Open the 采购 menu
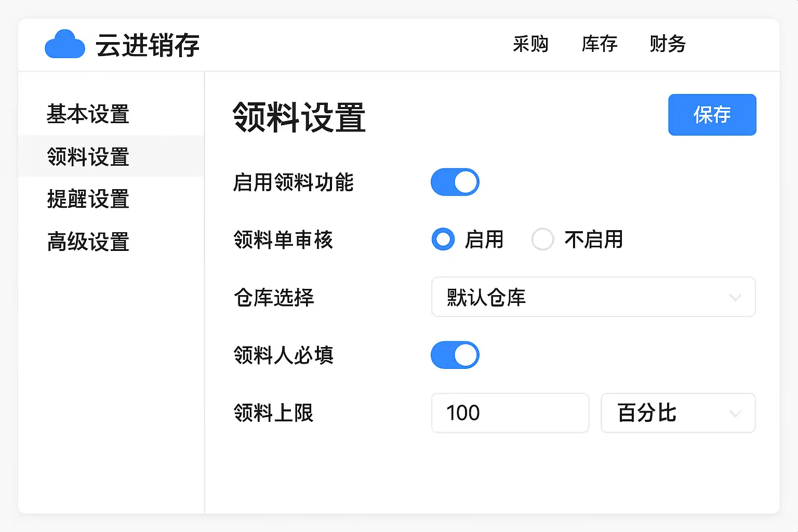This screenshot has width=798, height=532. pyautogui.click(x=530, y=44)
